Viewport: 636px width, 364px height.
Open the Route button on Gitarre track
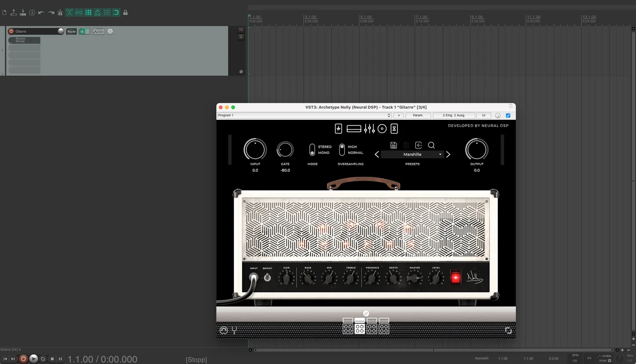point(72,32)
